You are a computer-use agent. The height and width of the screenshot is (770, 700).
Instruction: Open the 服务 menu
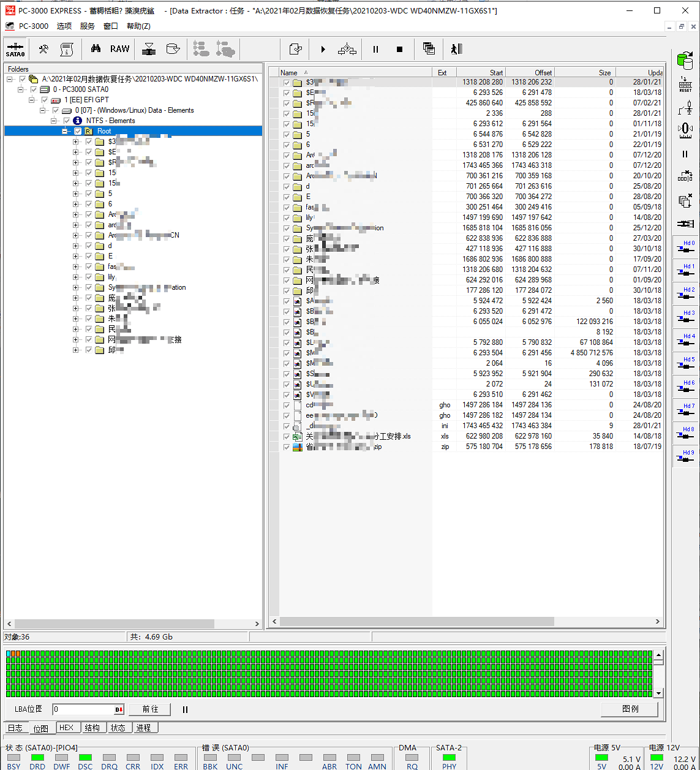pyautogui.click(x=88, y=26)
